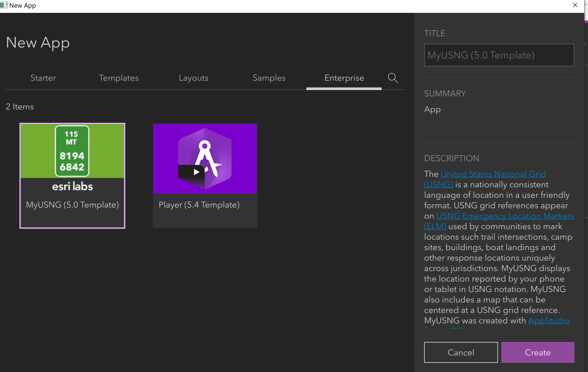Choose the Player (5.4 Template) thumbnail card

[x=205, y=176]
